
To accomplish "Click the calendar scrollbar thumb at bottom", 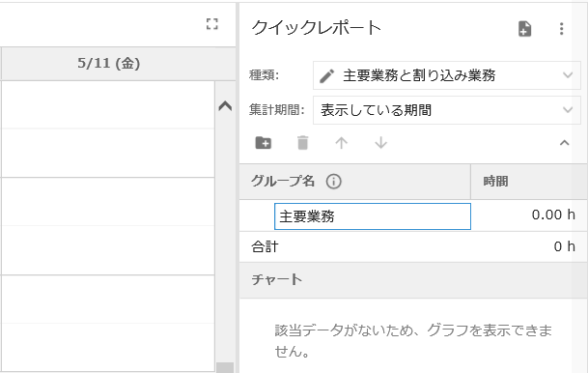I will [225, 368].
